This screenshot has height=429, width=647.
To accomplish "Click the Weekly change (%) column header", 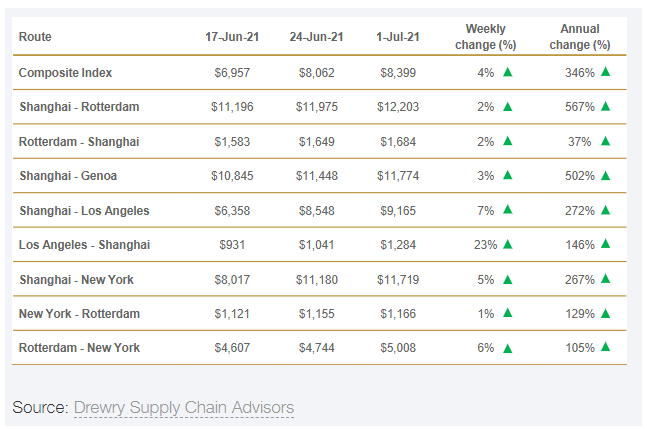I will click(x=486, y=37).
